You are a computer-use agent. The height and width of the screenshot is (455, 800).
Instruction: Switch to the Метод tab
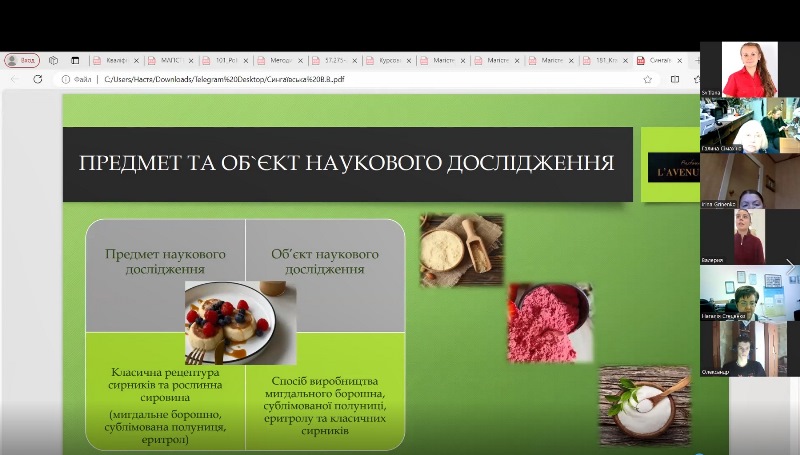point(280,60)
